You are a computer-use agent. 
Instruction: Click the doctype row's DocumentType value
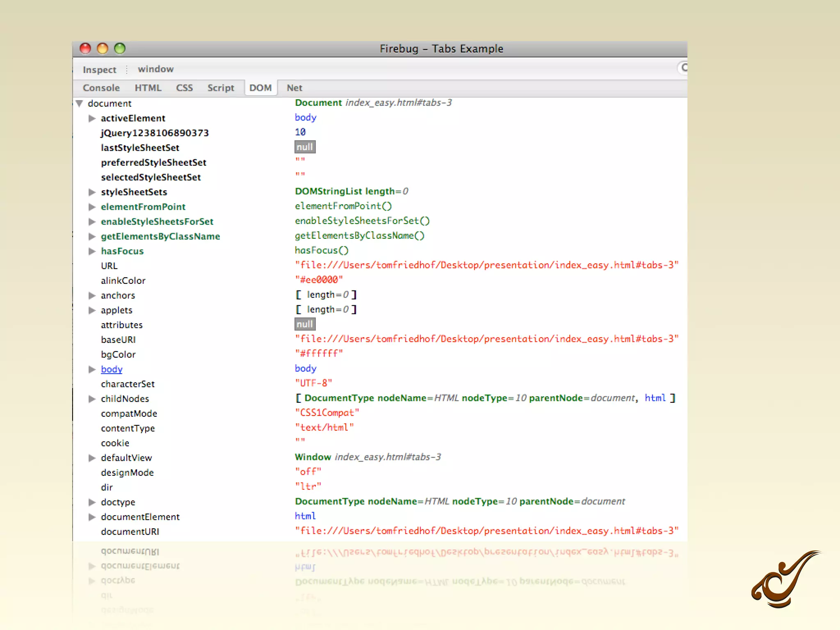coord(460,501)
